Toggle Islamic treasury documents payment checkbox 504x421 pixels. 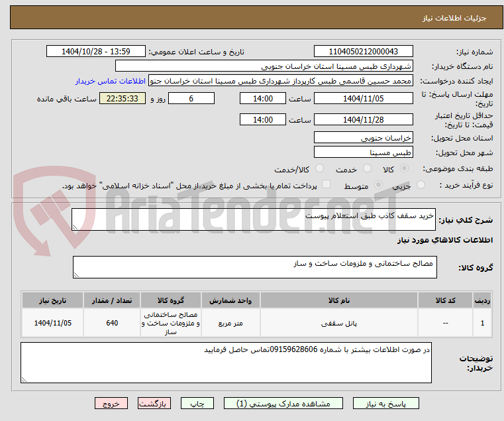click(327, 184)
